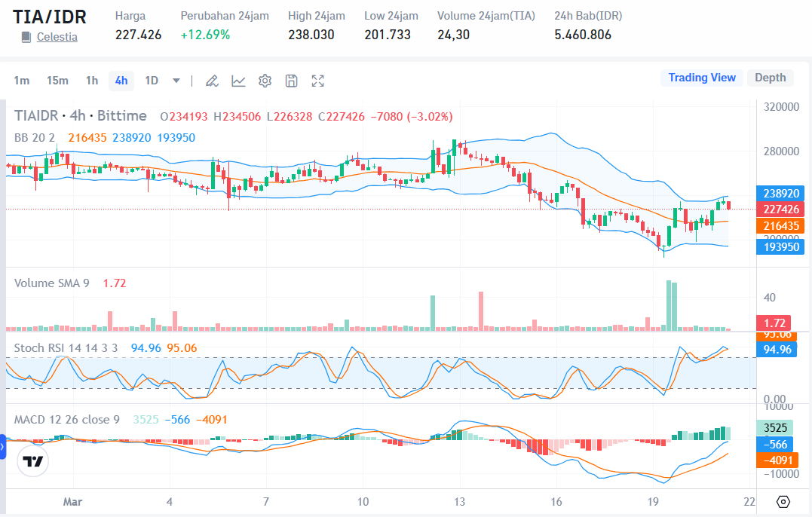Switch to the Depth tab

[x=770, y=78]
